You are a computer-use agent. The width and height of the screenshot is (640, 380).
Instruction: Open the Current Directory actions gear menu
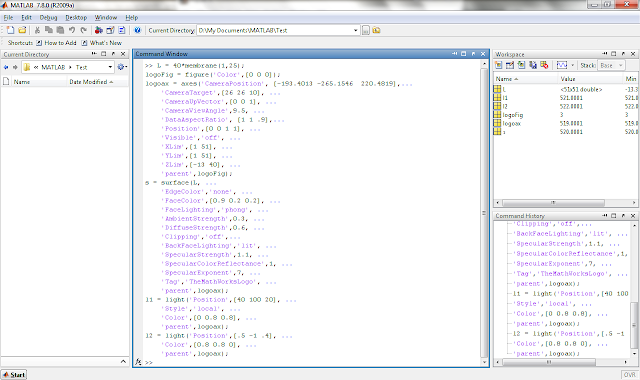pyautogui.click(x=122, y=67)
